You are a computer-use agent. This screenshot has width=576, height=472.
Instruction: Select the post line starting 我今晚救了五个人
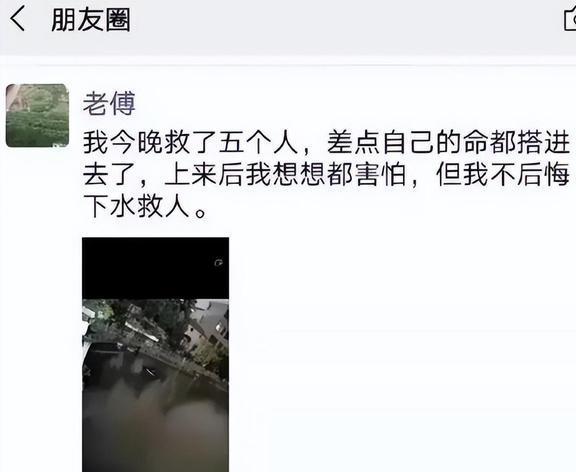[326, 143]
